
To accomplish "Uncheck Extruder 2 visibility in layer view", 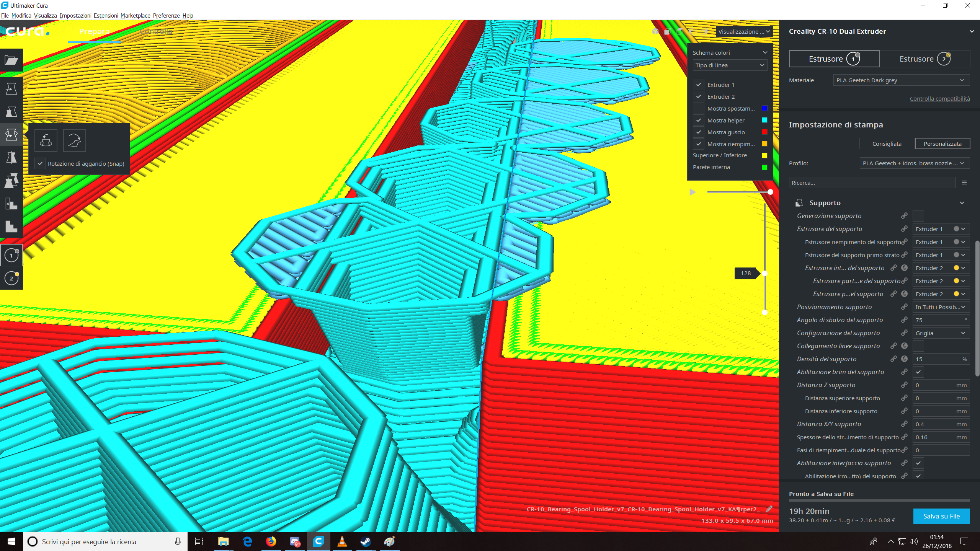I will pyautogui.click(x=699, y=96).
